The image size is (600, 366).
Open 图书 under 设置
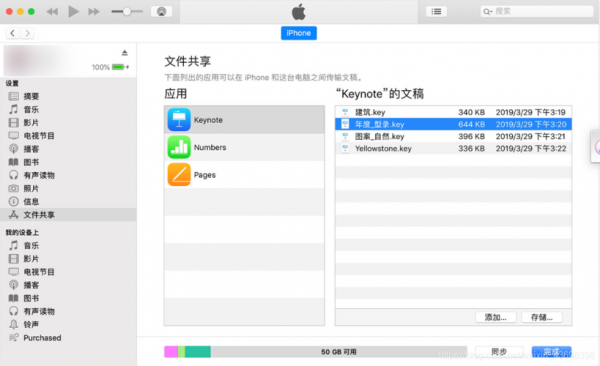(x=68, y=162)
